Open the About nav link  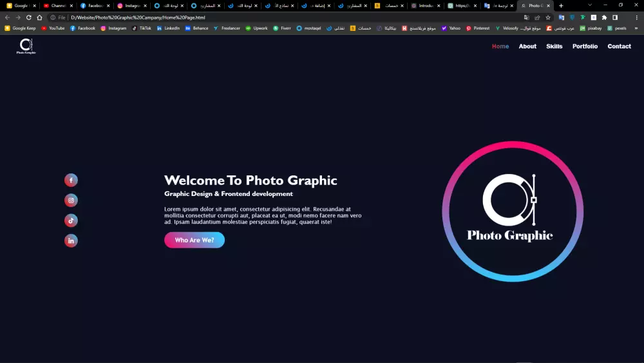coord(527,46)
